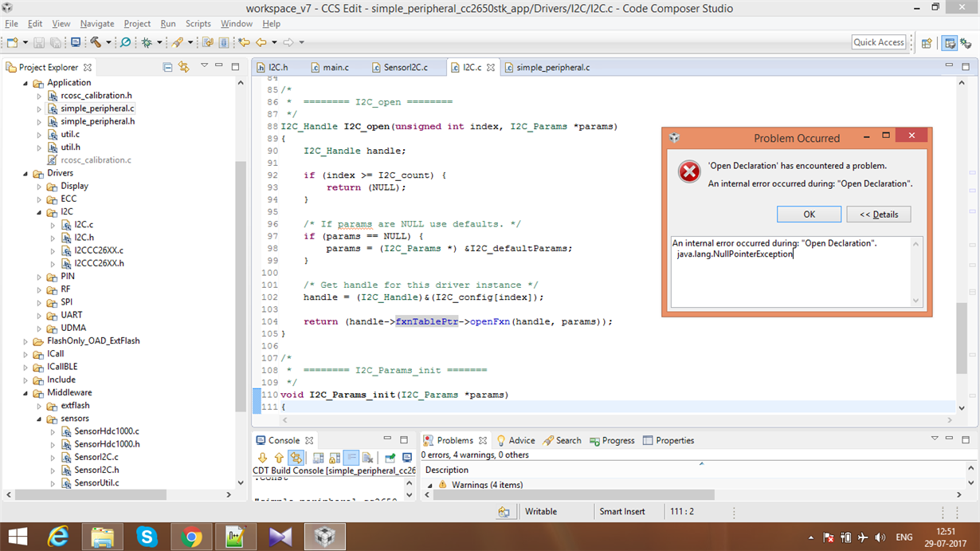Switch to the simple_peripheral.c editor tab
Screen dimensions: 980x551
pos(553,68)
